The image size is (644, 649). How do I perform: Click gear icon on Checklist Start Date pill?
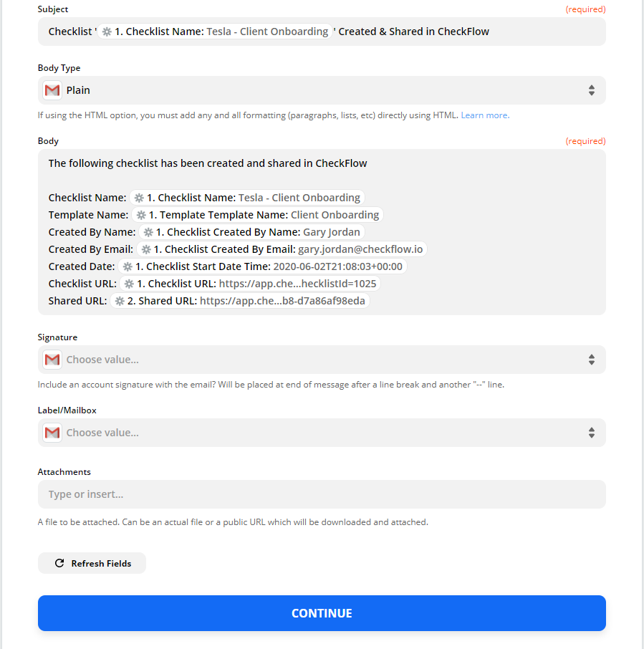point(128,266)
